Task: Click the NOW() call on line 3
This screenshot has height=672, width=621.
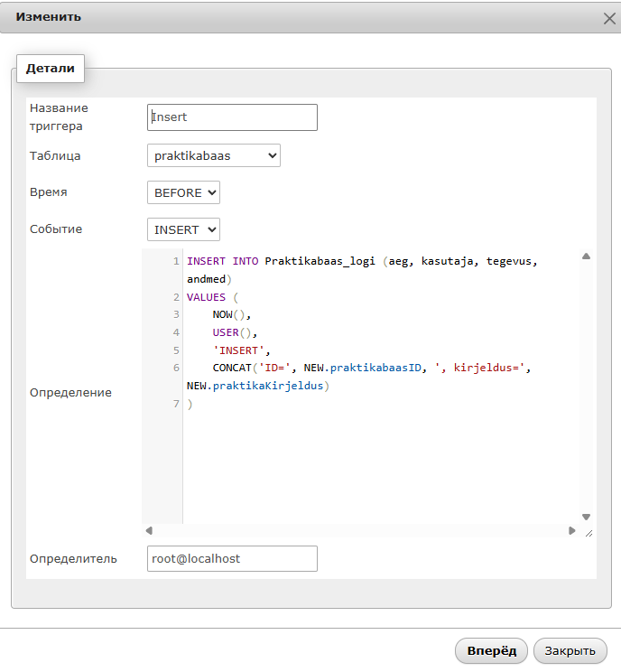Action: point(229,314)
